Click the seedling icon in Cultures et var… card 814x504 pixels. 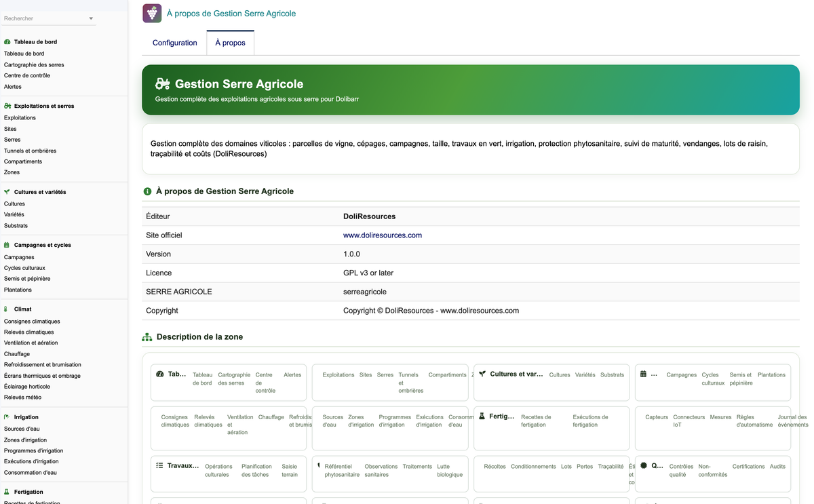tap(482, 374)
